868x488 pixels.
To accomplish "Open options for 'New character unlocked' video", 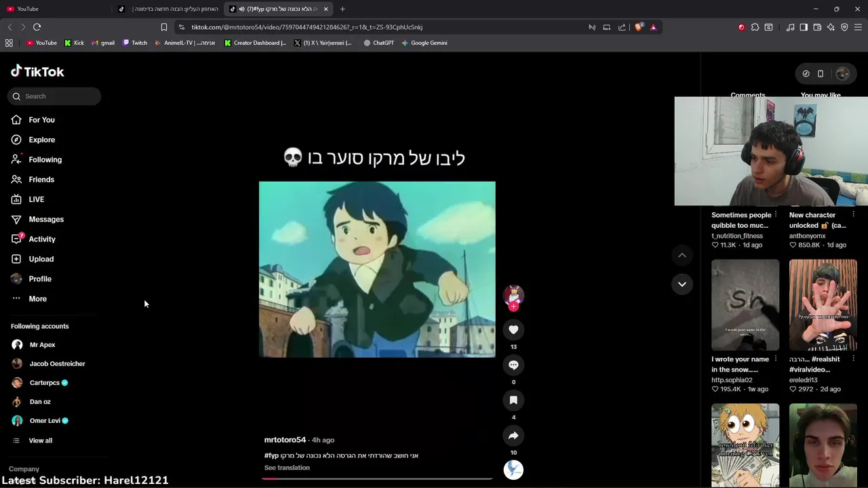I will click(853, 215).
